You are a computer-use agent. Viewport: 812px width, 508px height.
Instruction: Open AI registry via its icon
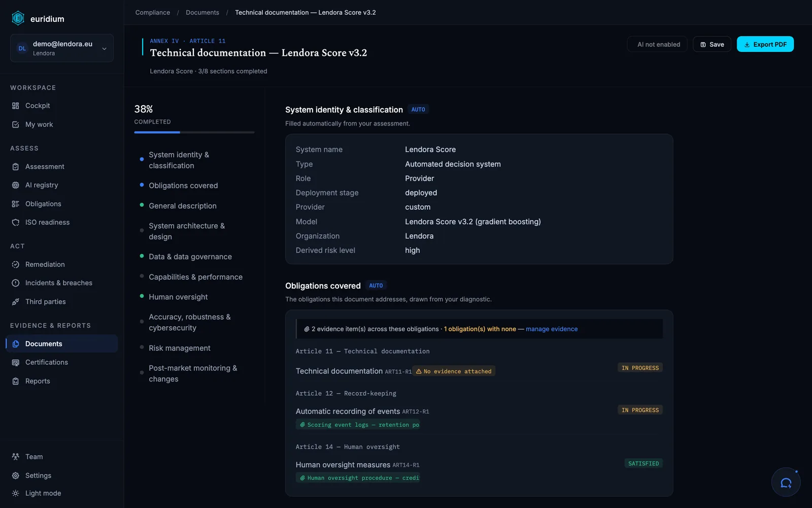15,185
